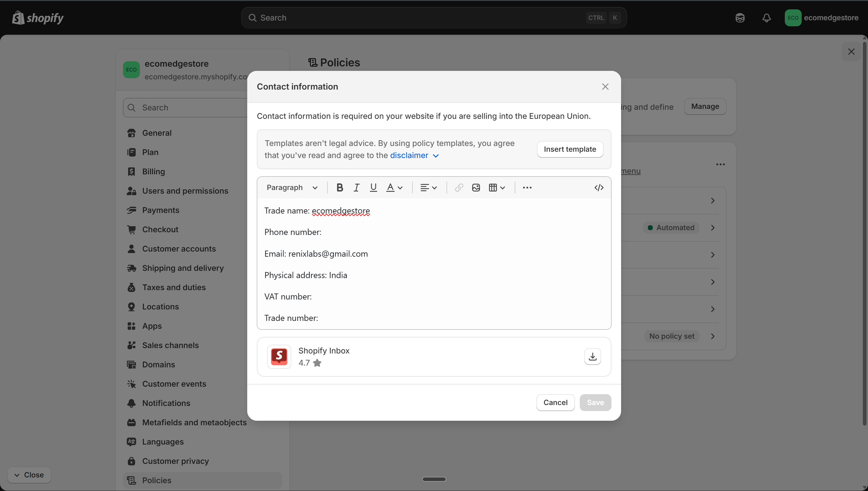Open the text alignment dropdown
This screenshot has height=491, width=868.
pyautogui.click(x=428, y=188)
